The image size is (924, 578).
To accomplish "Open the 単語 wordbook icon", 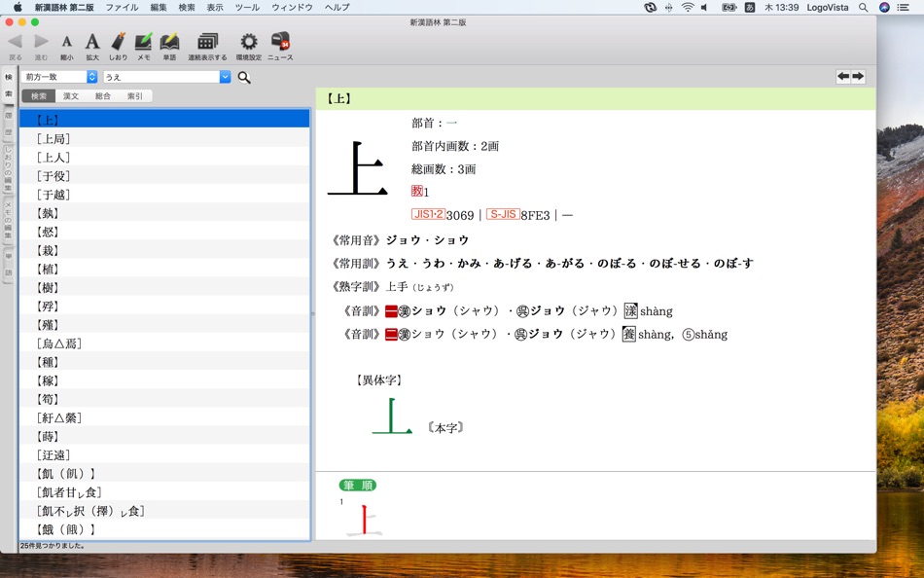I will 169,41.
